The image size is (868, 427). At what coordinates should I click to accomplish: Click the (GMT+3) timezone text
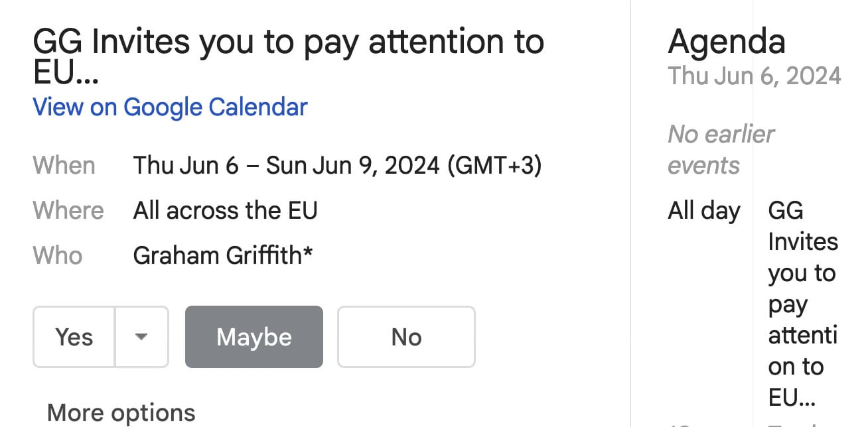pos(494,165)
